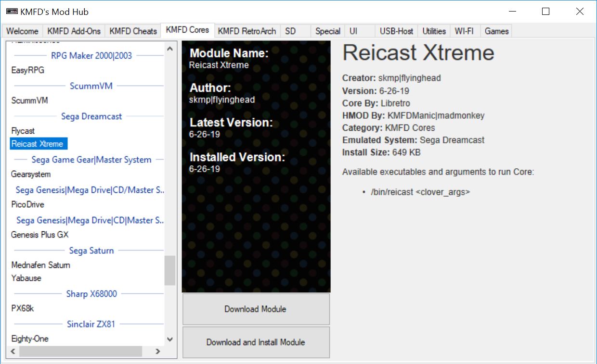Click the Core By: Libretro line
Image resolution: width=597 pixels, height=364 pixels.
pos(376,103)
